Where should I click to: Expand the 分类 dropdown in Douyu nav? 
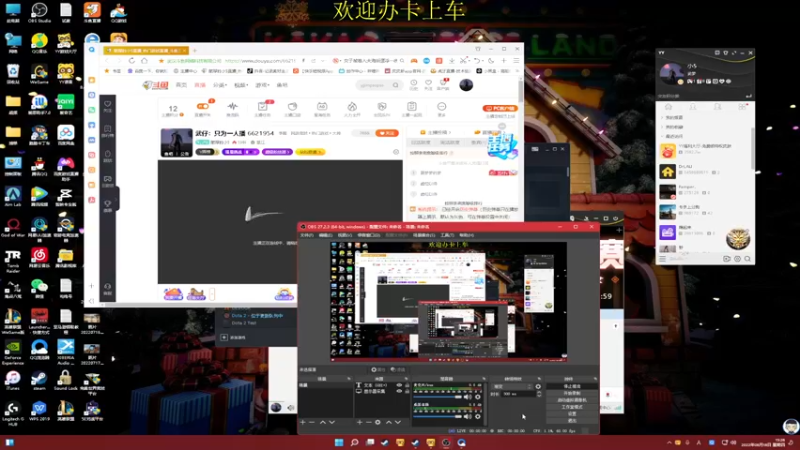point(220,85)
